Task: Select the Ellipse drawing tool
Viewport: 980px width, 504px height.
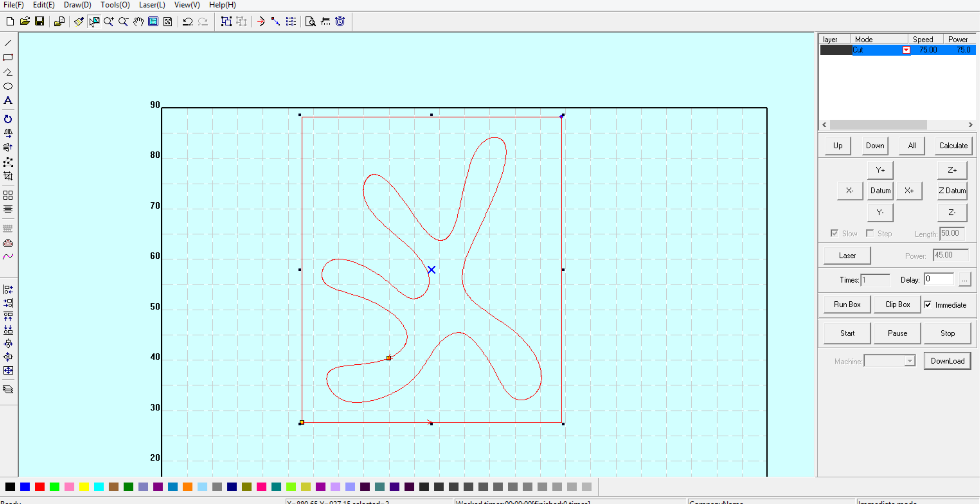Action: pos(8,86)
